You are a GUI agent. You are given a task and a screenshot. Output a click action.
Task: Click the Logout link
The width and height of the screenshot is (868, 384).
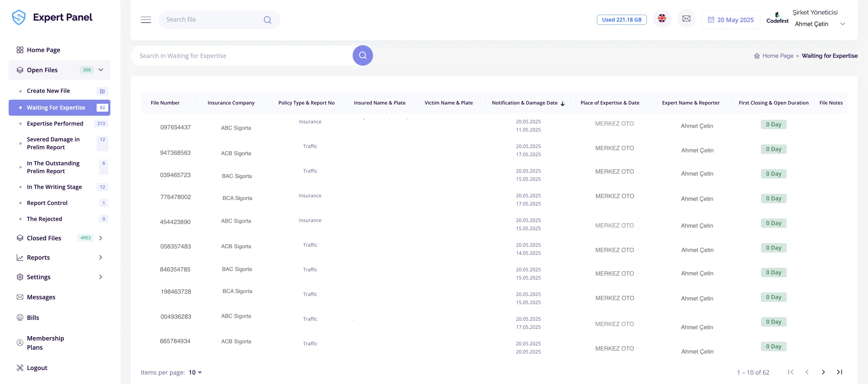click(x=37, y=368)
